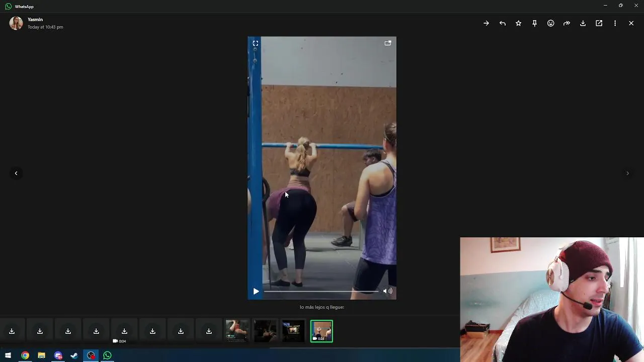
Task: Click the WhatsApp logo in title bar
Action: pos(8,7)
